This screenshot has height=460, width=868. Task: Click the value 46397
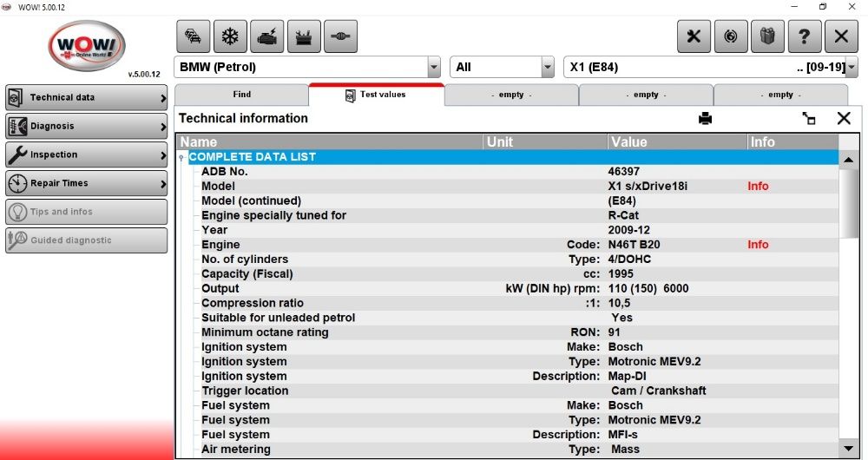pyautogui.click(x=624, y=172)
